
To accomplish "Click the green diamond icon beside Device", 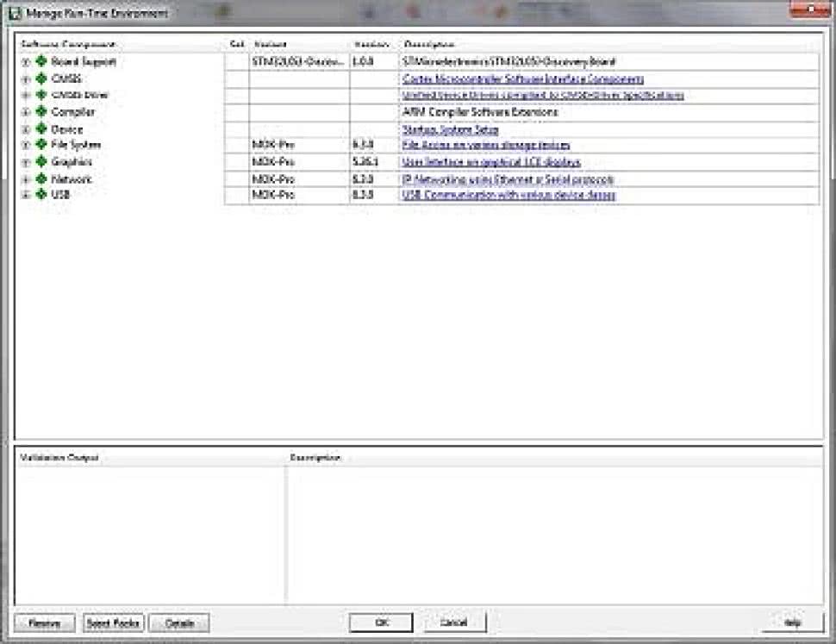I will point(41,129).
